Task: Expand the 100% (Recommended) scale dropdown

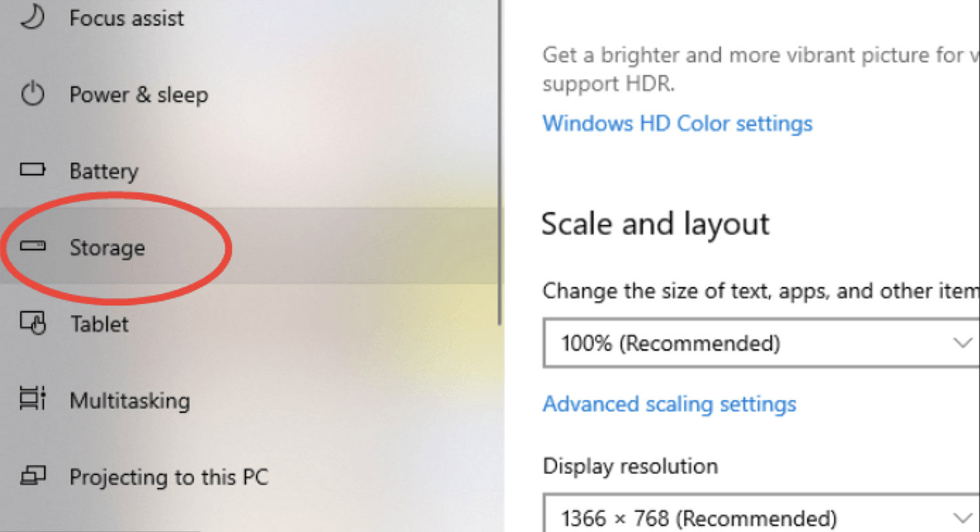Action: coord(761,343)
